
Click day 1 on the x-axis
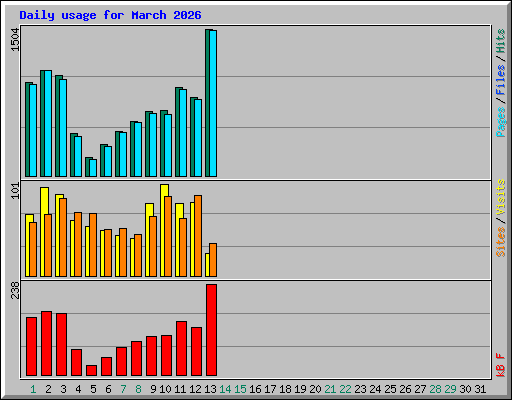click(33, 389)
